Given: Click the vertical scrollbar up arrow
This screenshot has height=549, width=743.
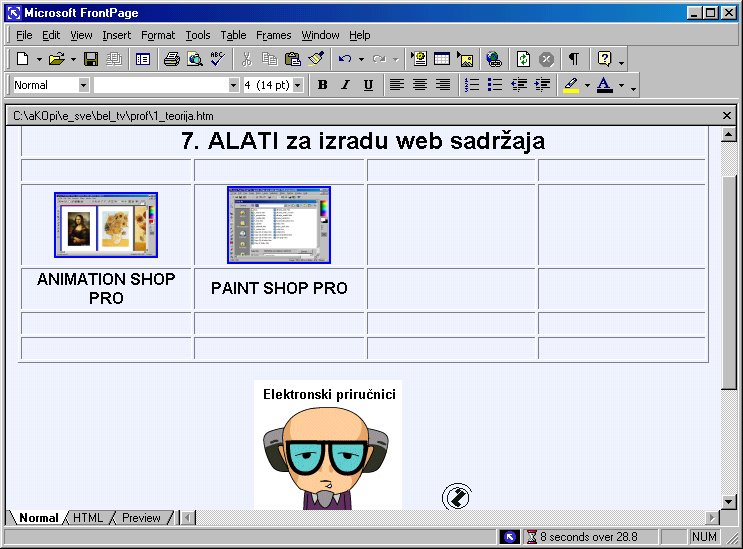Looking at the screenshot, I should click(x=728, y=135).
